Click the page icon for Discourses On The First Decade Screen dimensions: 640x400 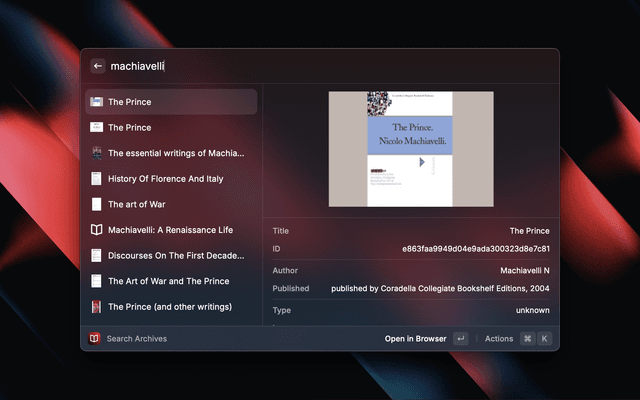pyautogui.click(x=96, y=256)
